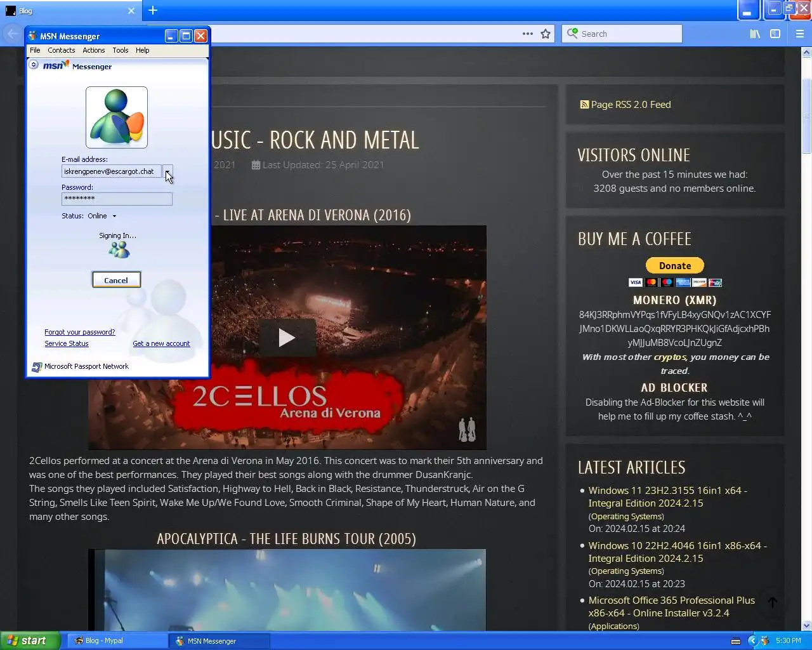Open the Tools menu in MSN Messenger
This screenshot has width=812, height=650.
[x=121, y=50]
